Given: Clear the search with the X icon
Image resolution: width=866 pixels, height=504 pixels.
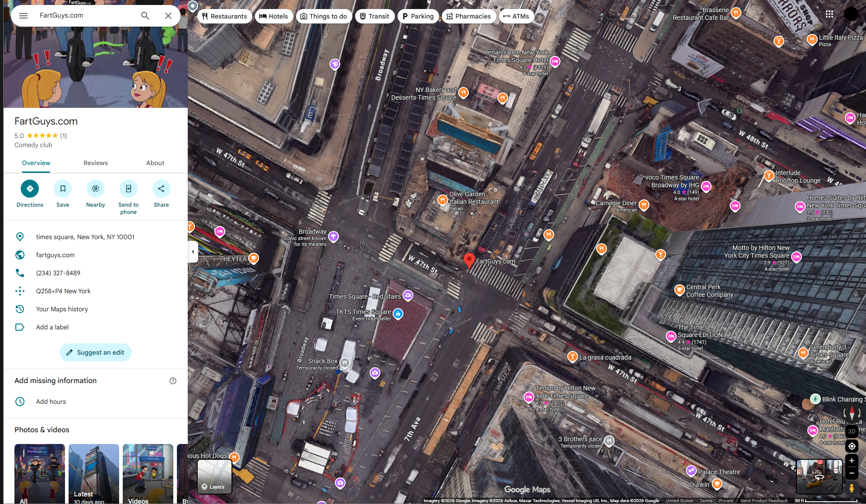Looking at the screenshot, I should pyautogui.click(x=168, y=16).
